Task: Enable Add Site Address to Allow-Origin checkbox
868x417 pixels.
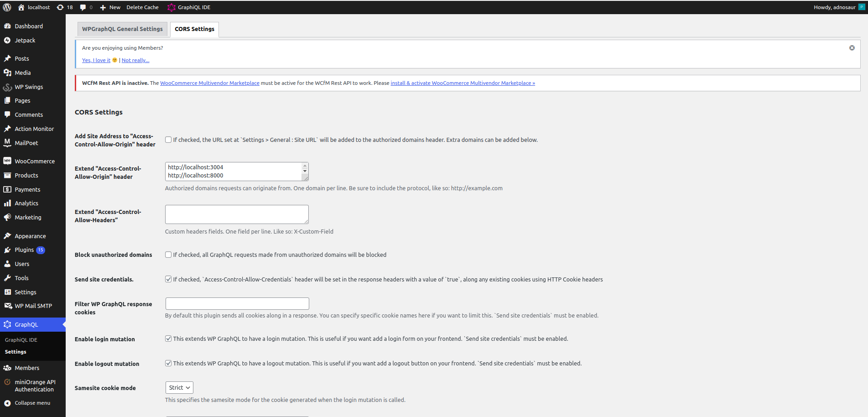Action: (168, 140)
